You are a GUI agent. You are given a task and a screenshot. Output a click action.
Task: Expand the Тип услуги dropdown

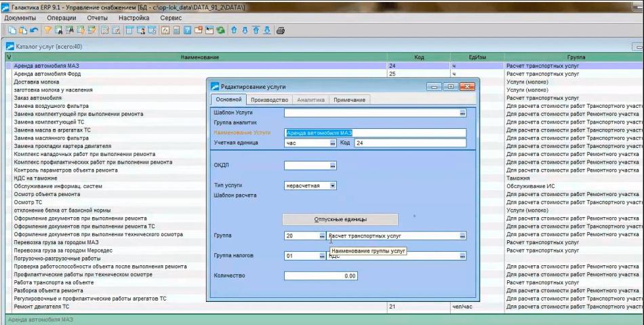(x=332, y=185)
